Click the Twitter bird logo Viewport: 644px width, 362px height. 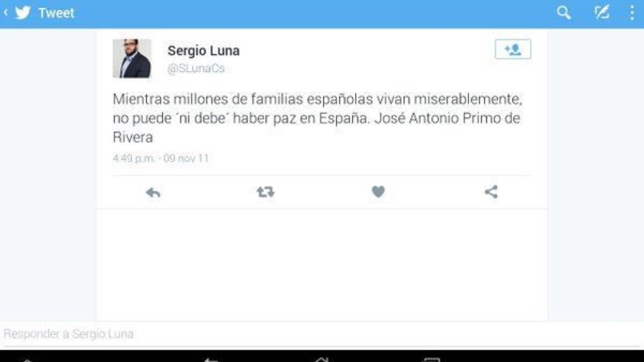point(23,13)
